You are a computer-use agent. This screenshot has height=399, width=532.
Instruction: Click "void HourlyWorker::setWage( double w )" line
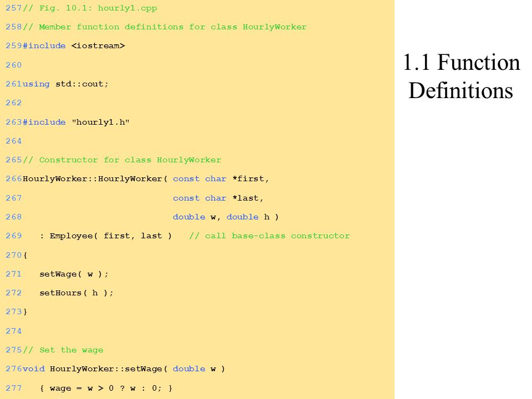point(124,369)
